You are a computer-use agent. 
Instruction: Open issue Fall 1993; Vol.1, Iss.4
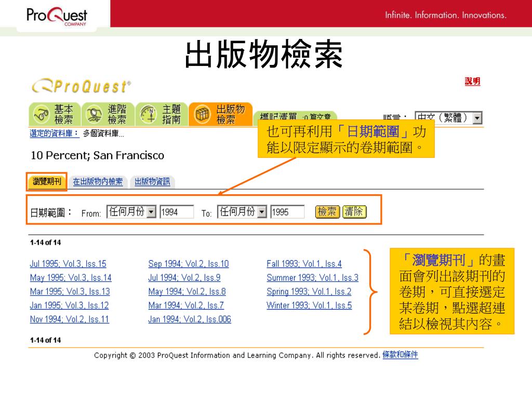[x=304, y=263]
